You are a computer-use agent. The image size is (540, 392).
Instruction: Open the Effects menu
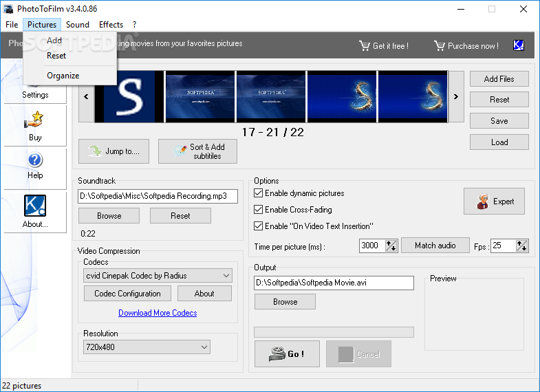click(111, 25)
